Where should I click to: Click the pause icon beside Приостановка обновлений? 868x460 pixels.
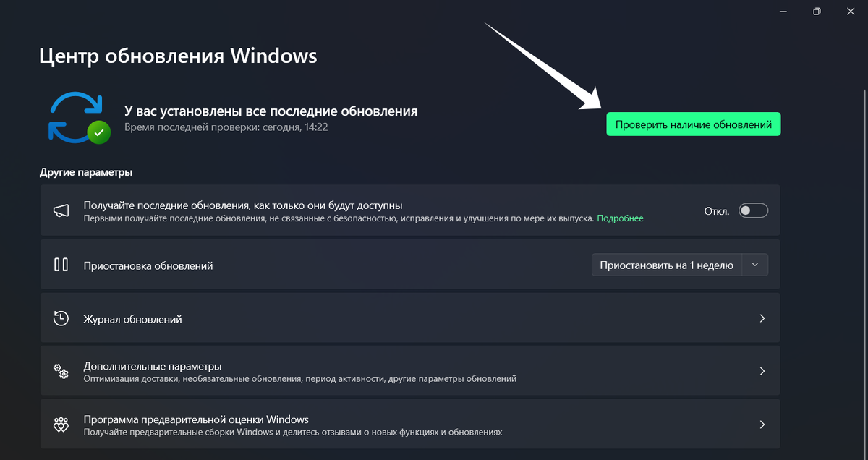click(x=61, y=265)
